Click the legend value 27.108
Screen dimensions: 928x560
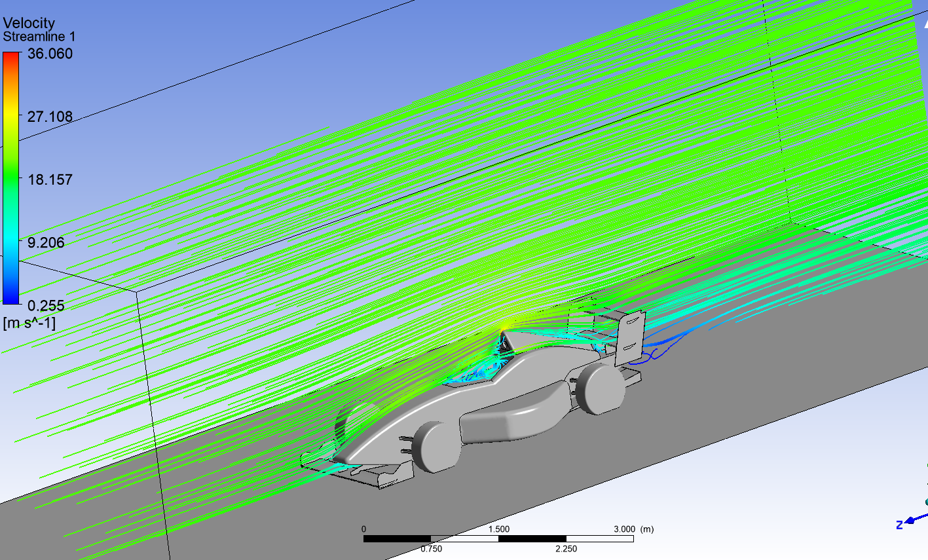pyautogui.click(x=50, y=117)
